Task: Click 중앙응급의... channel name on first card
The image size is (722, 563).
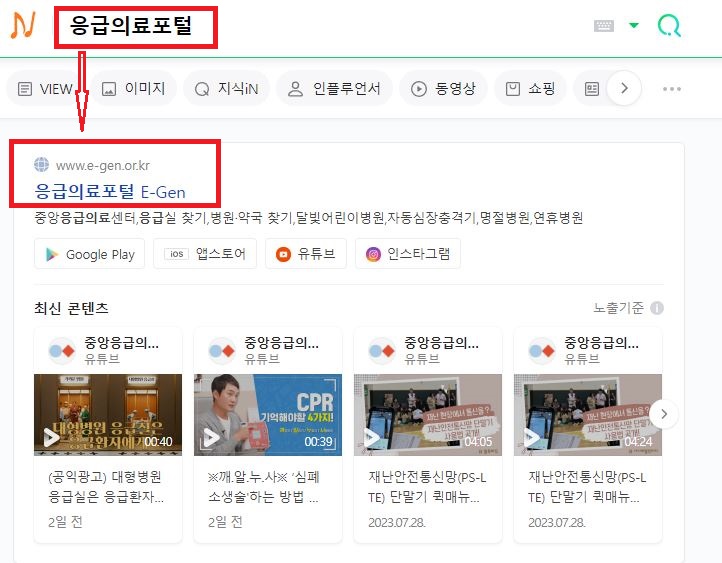Action: (x=122, y=342)
